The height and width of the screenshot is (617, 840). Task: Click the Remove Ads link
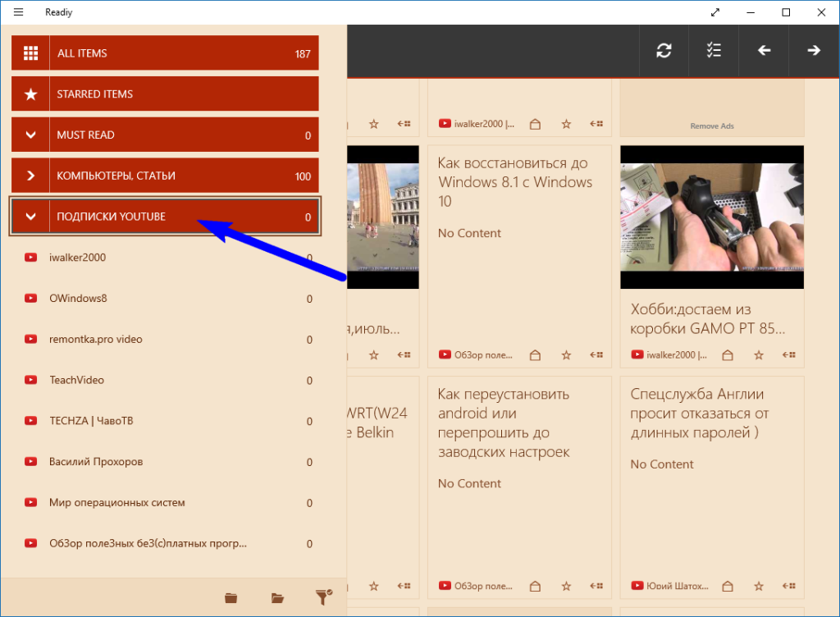point(711,126)
